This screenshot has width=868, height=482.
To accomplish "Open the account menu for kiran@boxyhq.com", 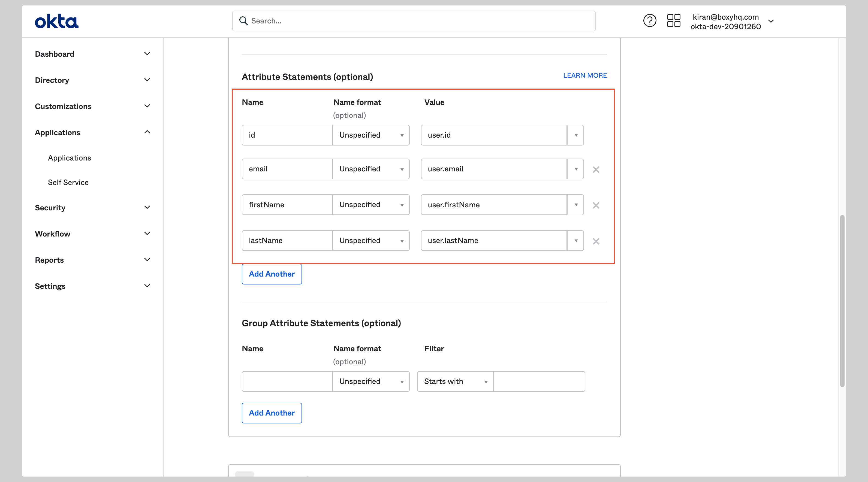I will 771,21.
